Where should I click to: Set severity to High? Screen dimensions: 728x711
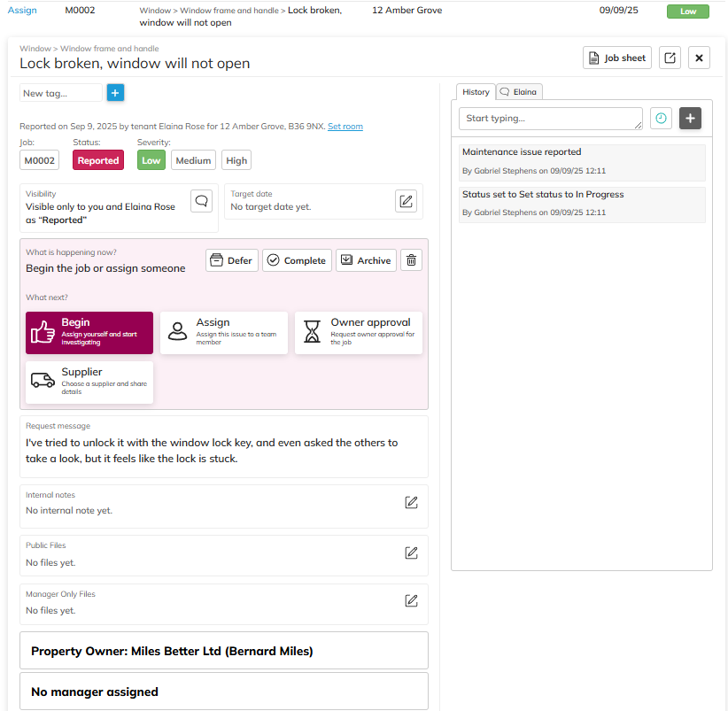click(236, 160)
